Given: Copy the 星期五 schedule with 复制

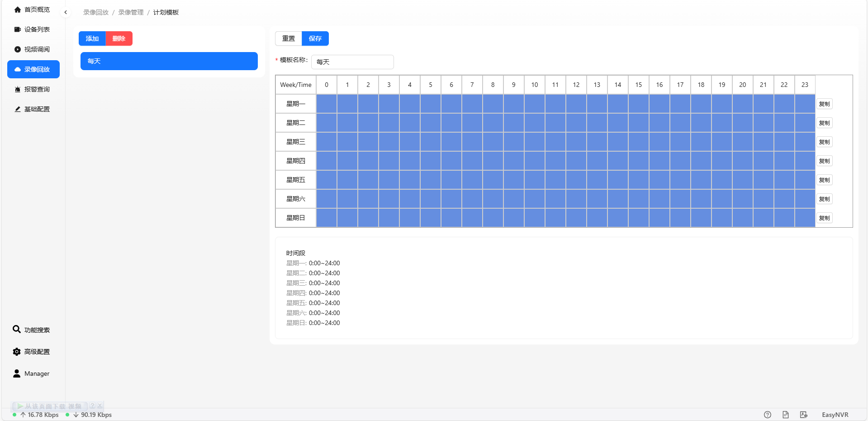Looking at the screenshot, I should coord(825,180).
